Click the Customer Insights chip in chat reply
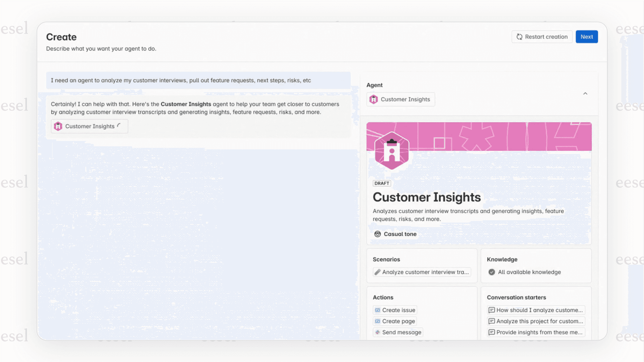 click(89, 126)
